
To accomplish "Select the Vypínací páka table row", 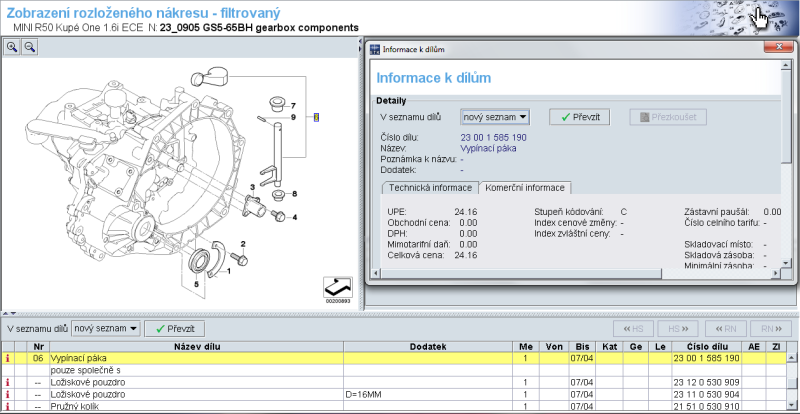I will (x=200, y=357).
